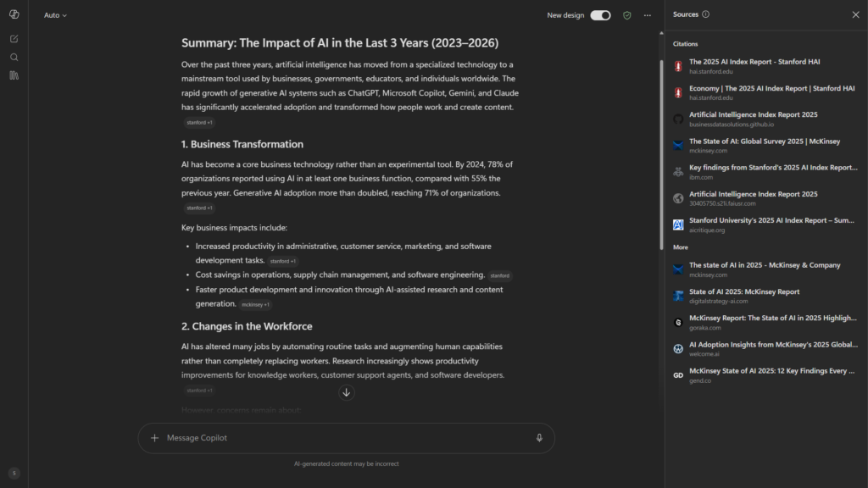Click stanford +1 chip after development tasks
This screenshot has width=868, height=488.
(283, 261)
